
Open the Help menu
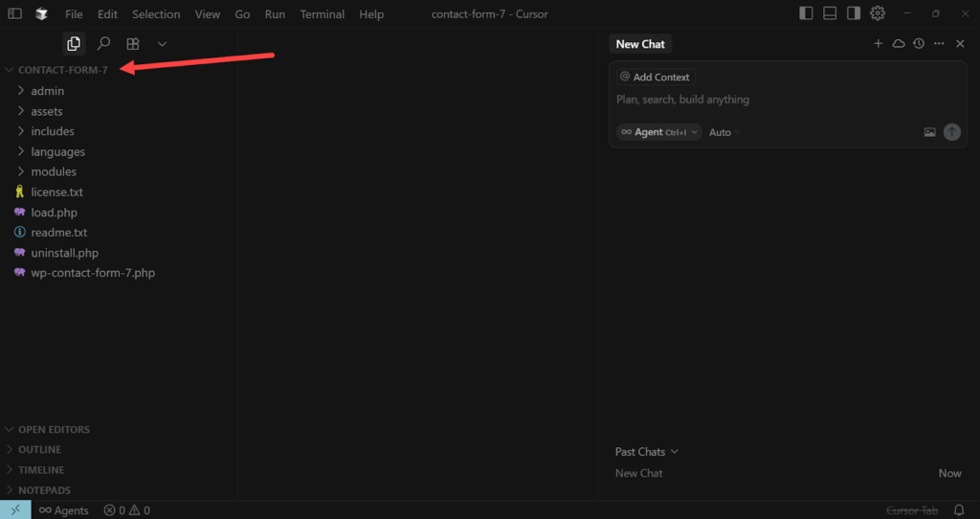[x=371, y=13]
